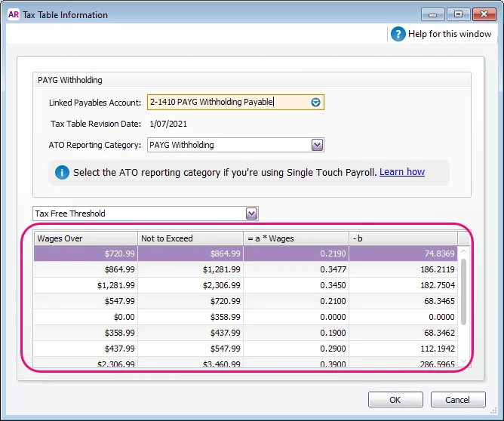Viewport: 504px width, 421px height.
Task: Click the $0.00 Wages Over cell
Action: [86, 317]
